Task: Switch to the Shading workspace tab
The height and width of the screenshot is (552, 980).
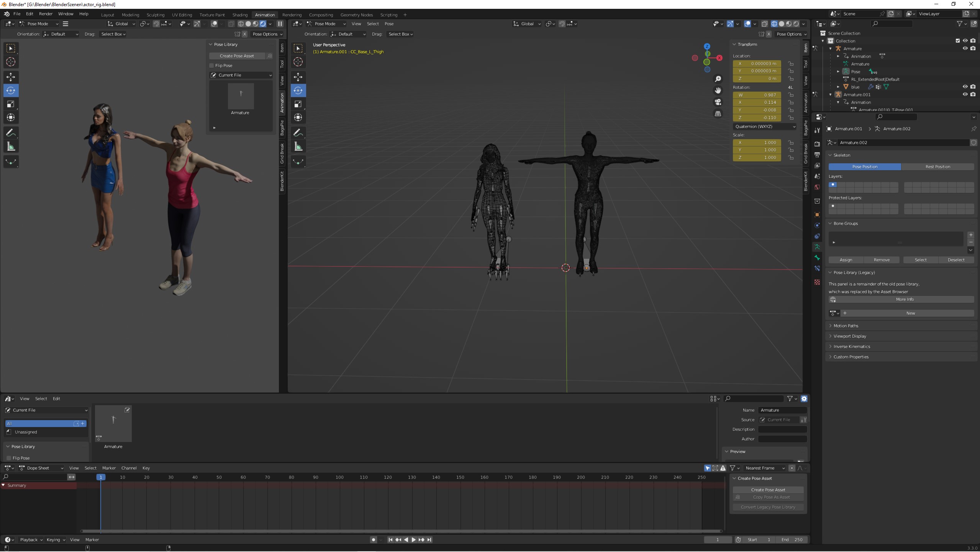Action: (240, 15)
